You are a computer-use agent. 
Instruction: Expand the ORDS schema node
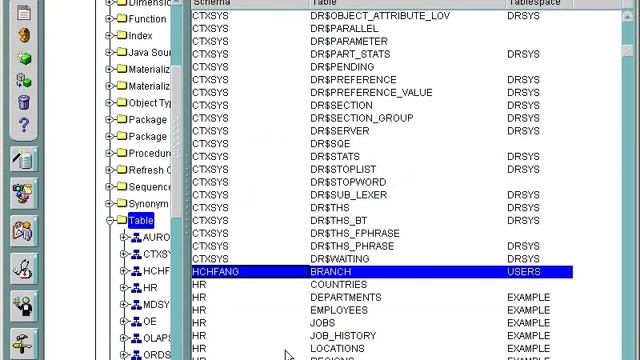coord(124,355)
